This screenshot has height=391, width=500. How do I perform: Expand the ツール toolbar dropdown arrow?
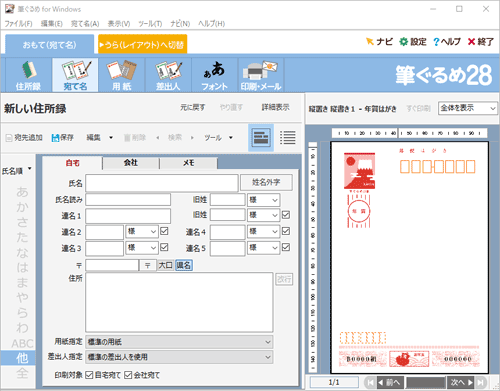(x=231, y=138)
